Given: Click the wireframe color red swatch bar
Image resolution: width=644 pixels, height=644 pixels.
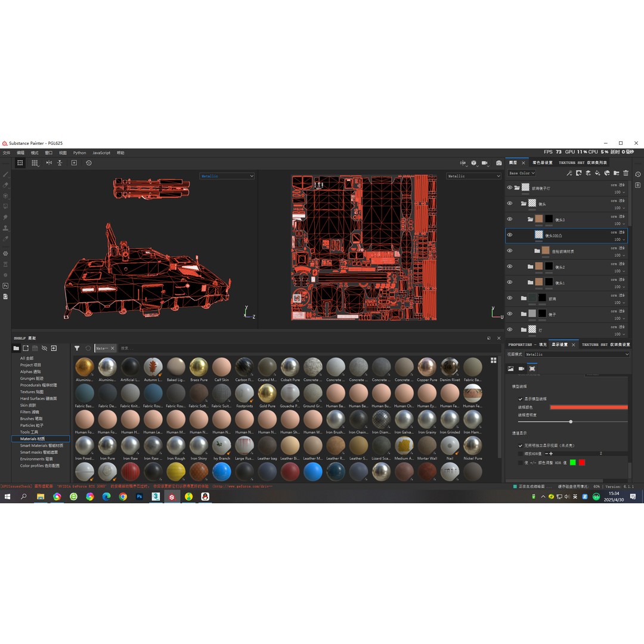Looking at the screenshot, I should click(589, 407).
